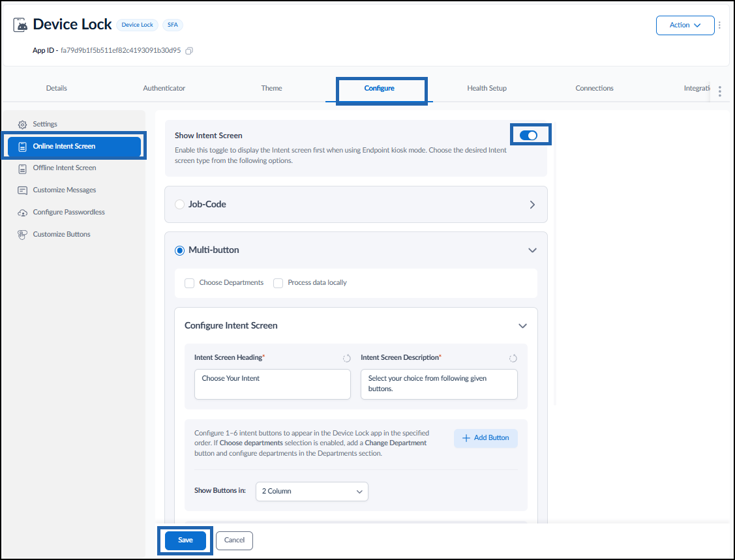Open the Health Setup tab
This screenshot has width=735, height=560.
(x=487, y=88)
